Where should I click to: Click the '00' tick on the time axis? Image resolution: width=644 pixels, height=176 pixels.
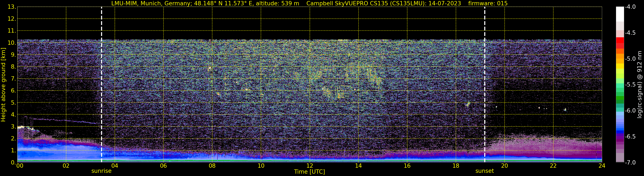[x=20, y=166]
